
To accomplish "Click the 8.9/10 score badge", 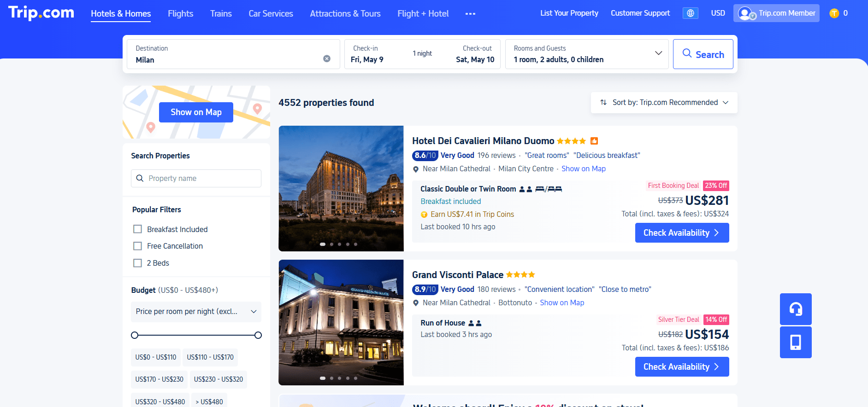I will pos(425,290).
